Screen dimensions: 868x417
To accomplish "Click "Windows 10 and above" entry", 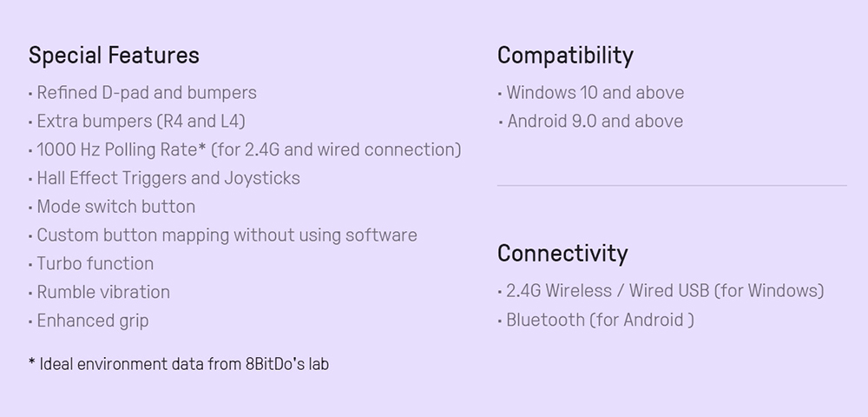I will tap(595, 92).
